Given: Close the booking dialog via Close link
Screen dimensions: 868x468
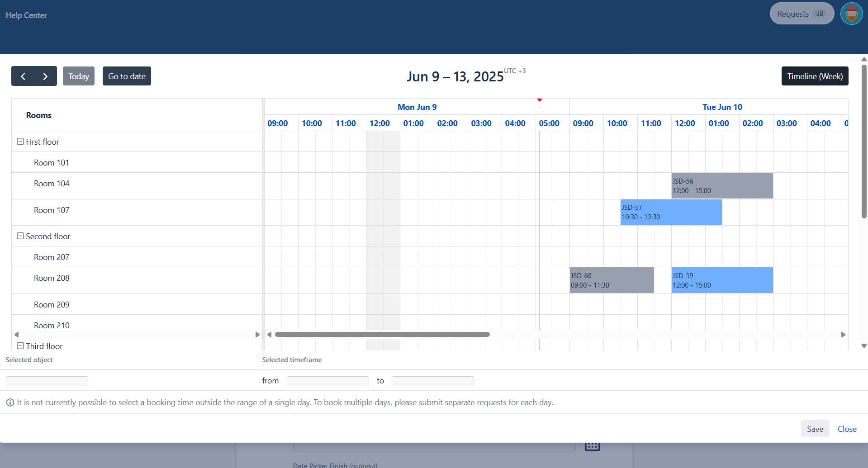Looking at the screenshot, I should [x=847, y=429].
